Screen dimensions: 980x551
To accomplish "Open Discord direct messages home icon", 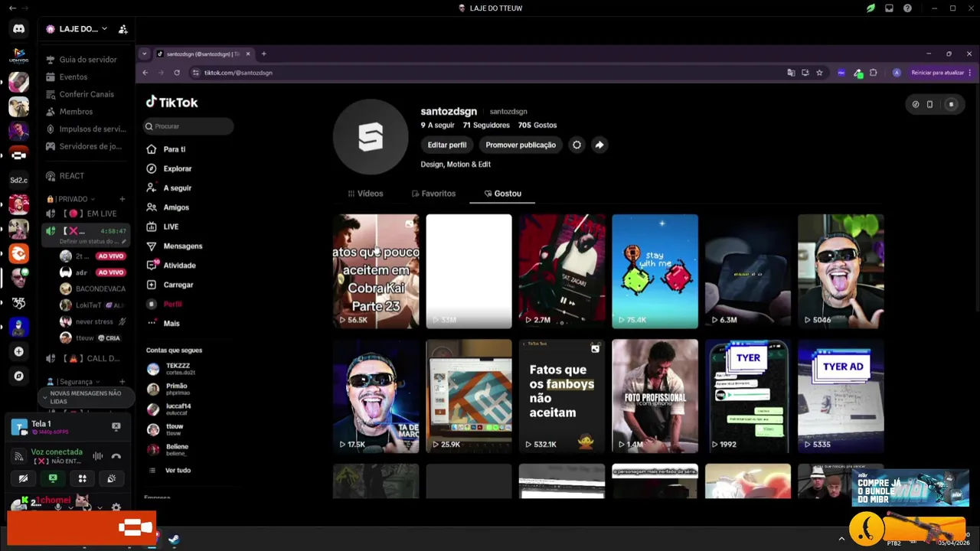I will pyautogui.click(x=18, y=29).
